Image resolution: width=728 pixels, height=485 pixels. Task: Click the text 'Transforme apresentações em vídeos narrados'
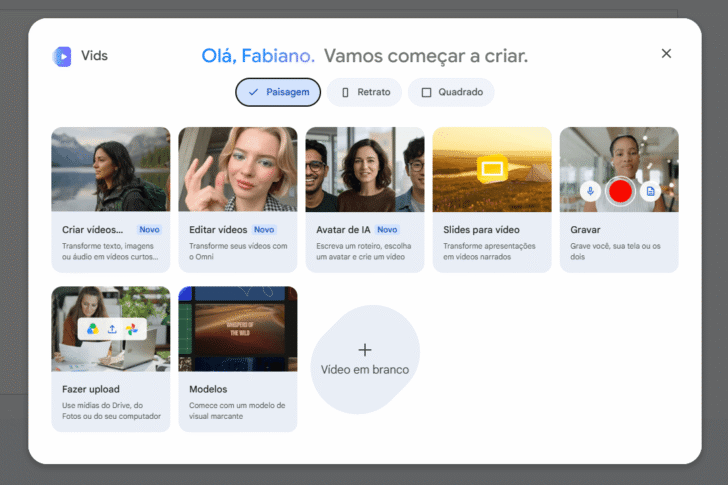point(489,251)
